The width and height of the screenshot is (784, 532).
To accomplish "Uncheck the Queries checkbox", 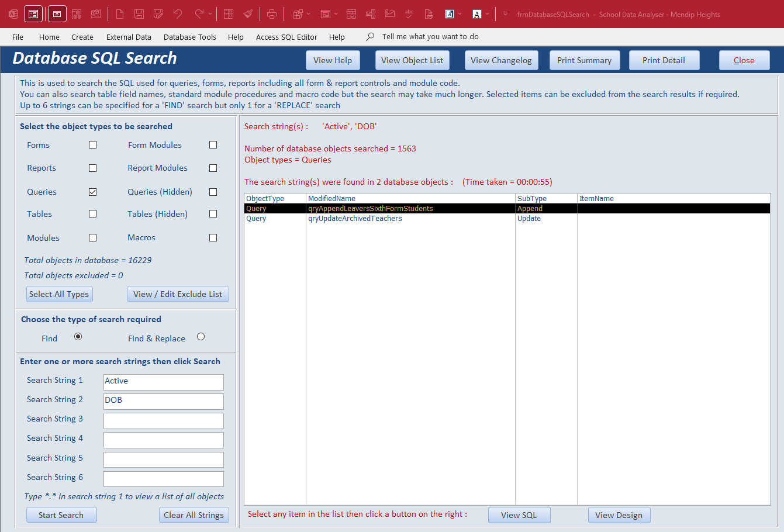I will coord(92,192).
